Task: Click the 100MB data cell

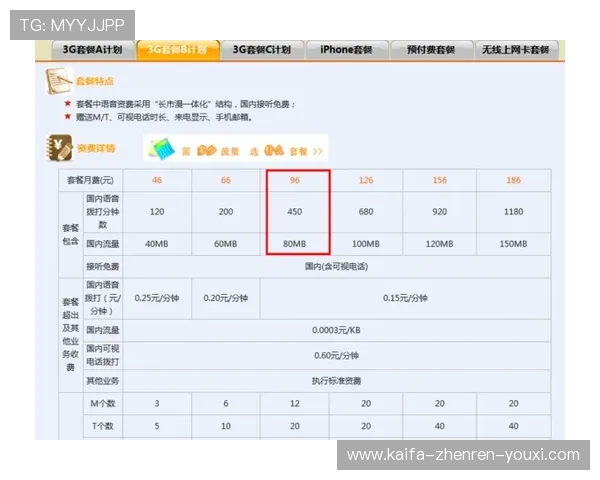Action: point(366,244)
